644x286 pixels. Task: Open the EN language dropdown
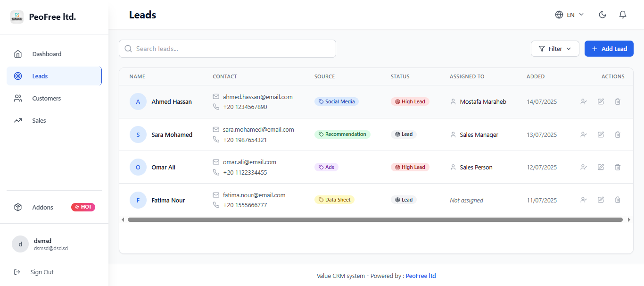click(570, 15)
